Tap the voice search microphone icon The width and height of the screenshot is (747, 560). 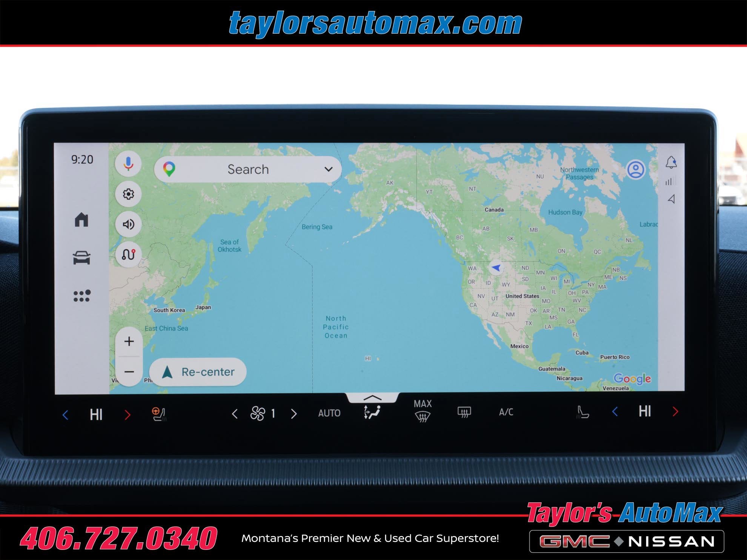(x=128, y=164)
